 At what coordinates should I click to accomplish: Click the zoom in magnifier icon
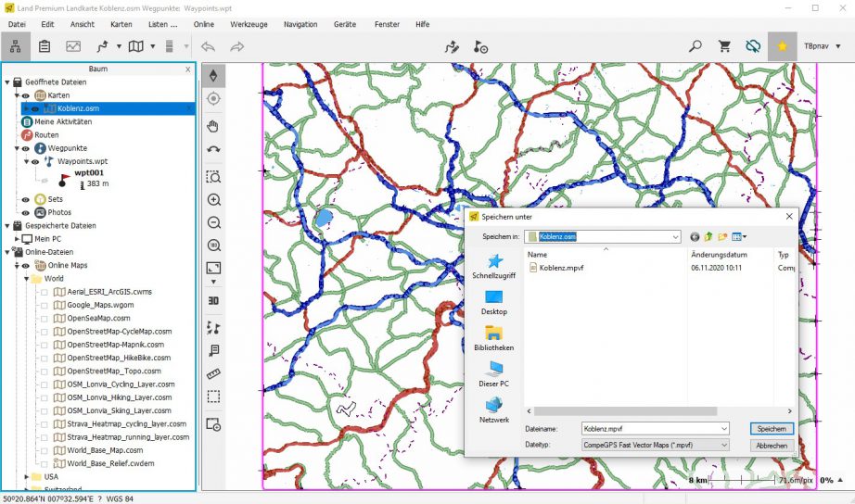click(x=213, y=199)
